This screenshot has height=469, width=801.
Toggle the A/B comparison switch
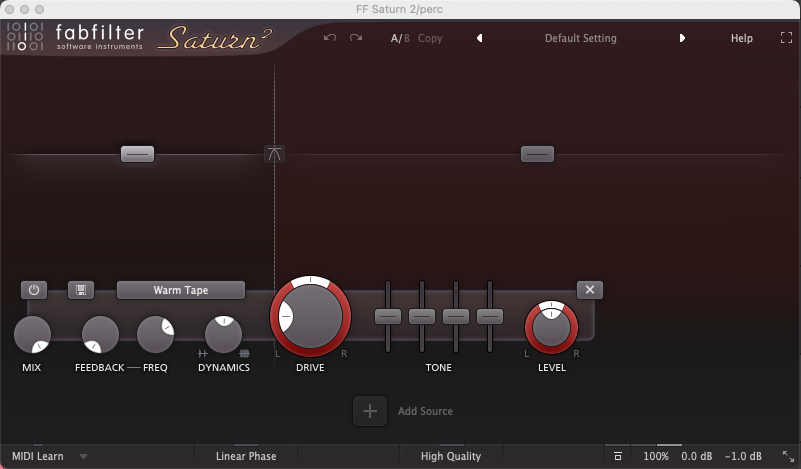click(x=400, y=38)
